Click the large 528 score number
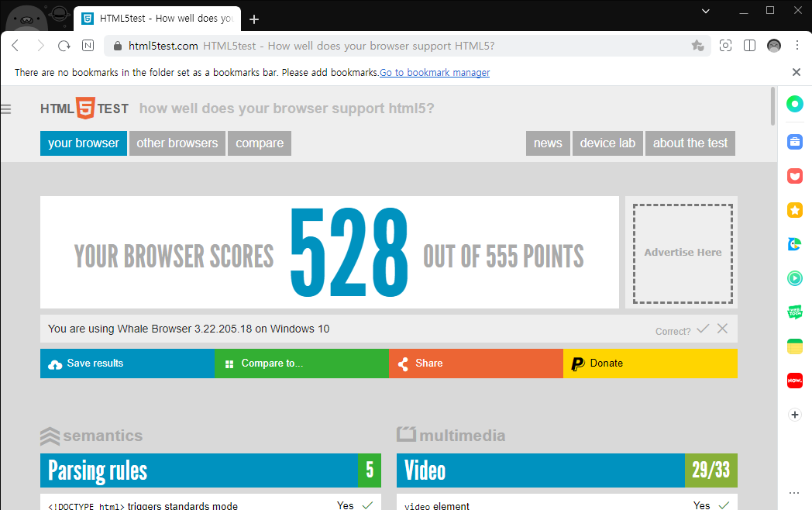Image resolution: width=812 pixels, height=510 pixels. click(349, 253)
